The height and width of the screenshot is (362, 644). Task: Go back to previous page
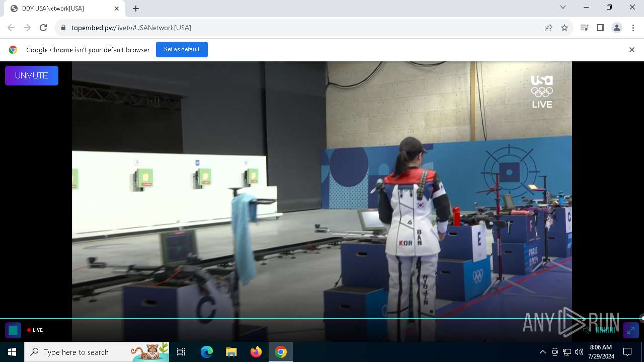point(11,28)
